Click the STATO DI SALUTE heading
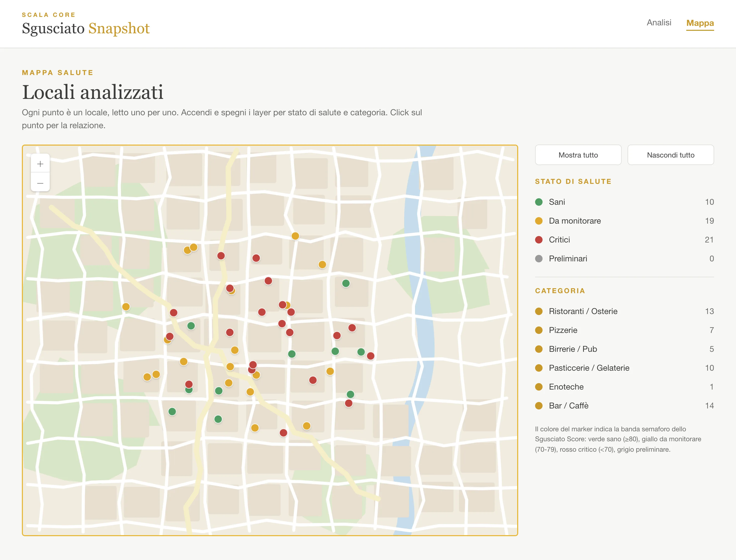This screenshot has height=560, width=736. [573, 181]
